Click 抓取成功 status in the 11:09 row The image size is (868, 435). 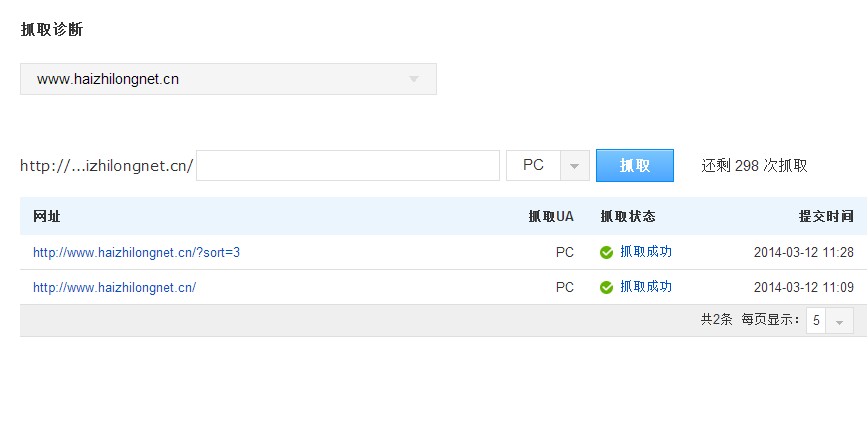click(645, 287)
